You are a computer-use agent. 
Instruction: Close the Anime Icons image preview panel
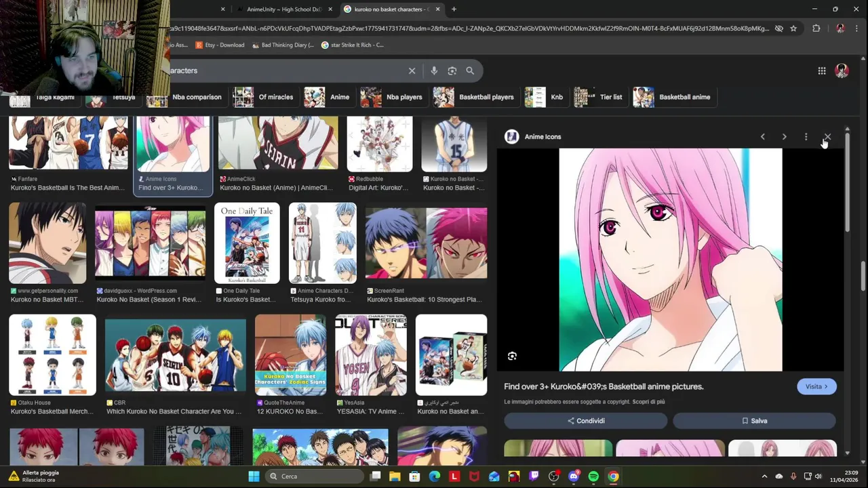pos(827,137)
